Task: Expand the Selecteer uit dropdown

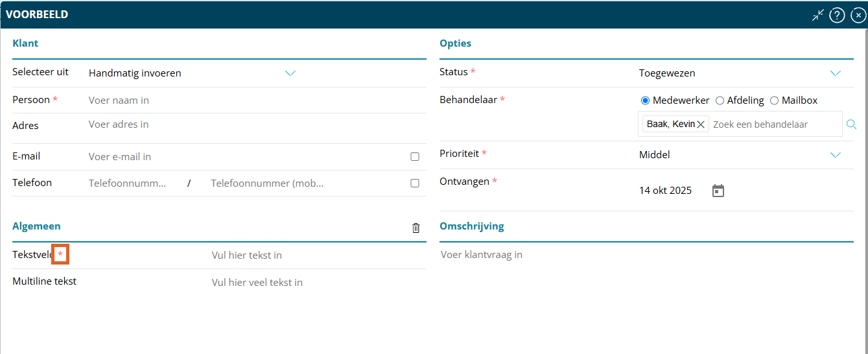Action: point(290,73)
